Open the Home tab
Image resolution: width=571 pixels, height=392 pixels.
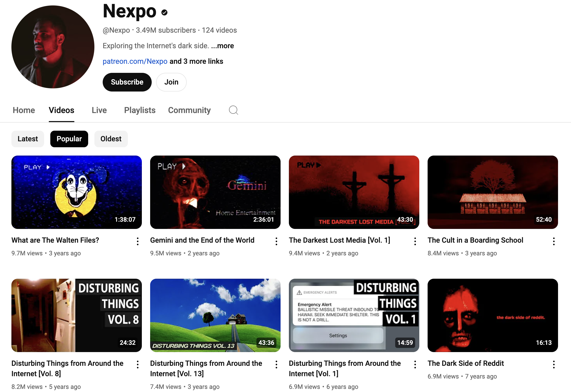[x=24, y=110]
